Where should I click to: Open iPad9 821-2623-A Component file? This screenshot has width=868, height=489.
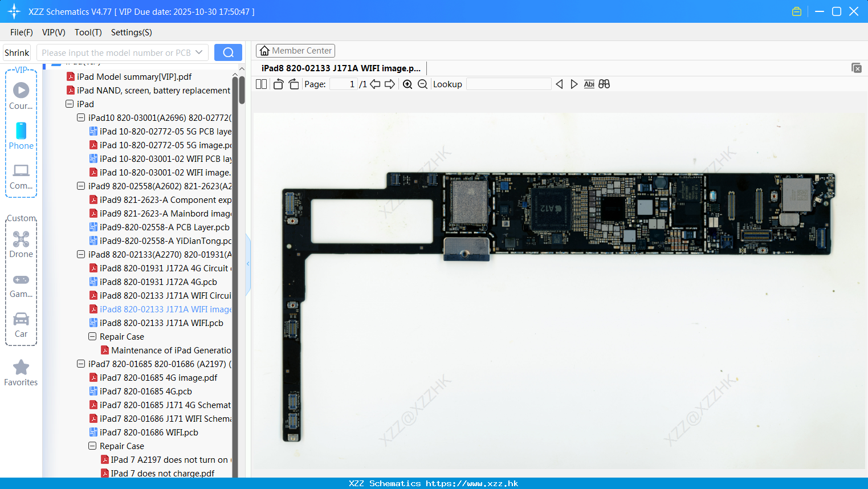pos(160,199)
